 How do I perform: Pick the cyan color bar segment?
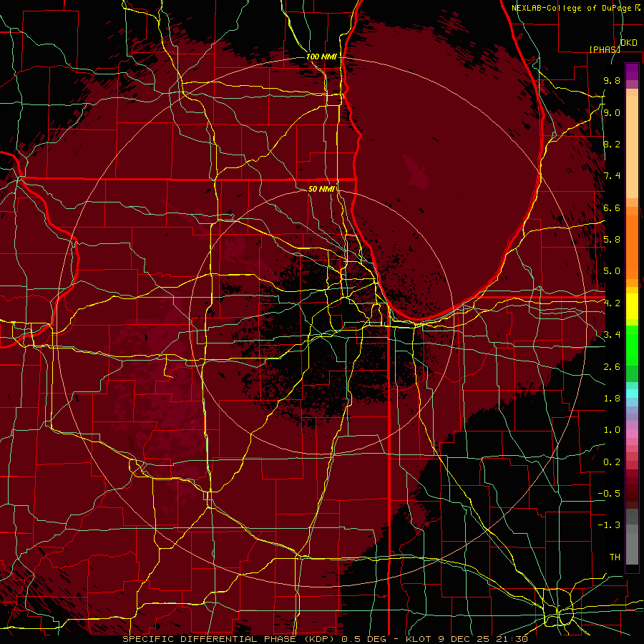632,393
